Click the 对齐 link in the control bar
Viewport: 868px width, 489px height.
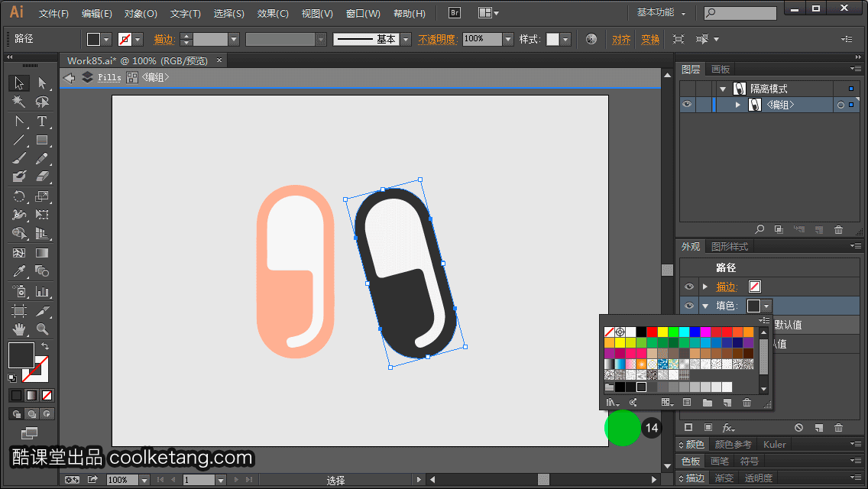click(621, 39)
